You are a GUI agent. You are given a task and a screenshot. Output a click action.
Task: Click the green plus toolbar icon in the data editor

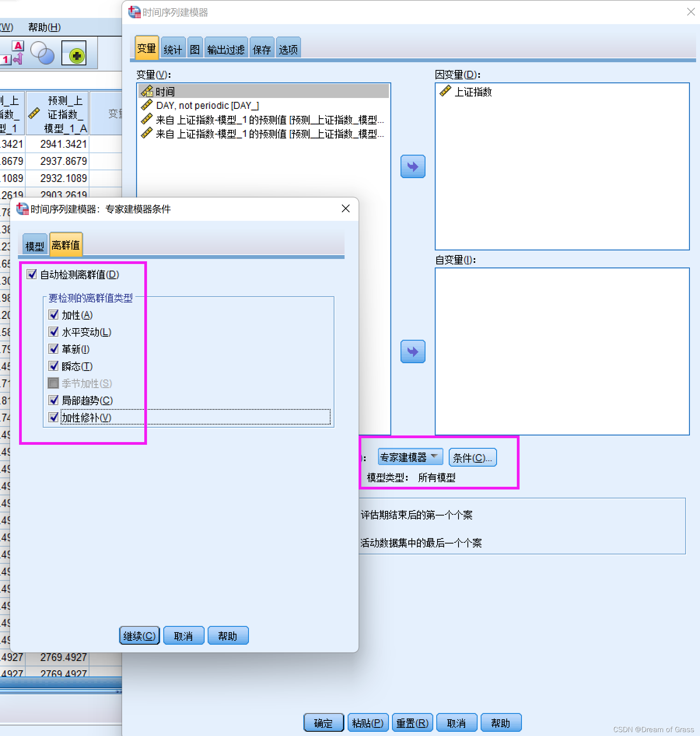(74, 53)
